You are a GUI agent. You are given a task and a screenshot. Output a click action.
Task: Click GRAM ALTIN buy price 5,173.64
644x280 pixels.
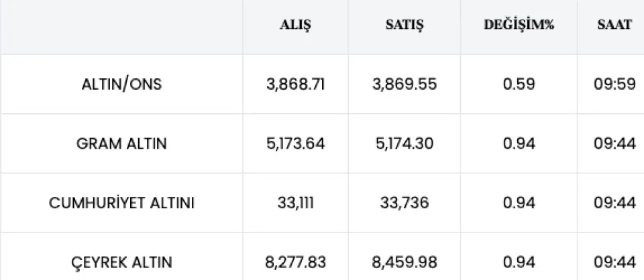point(295,144)
